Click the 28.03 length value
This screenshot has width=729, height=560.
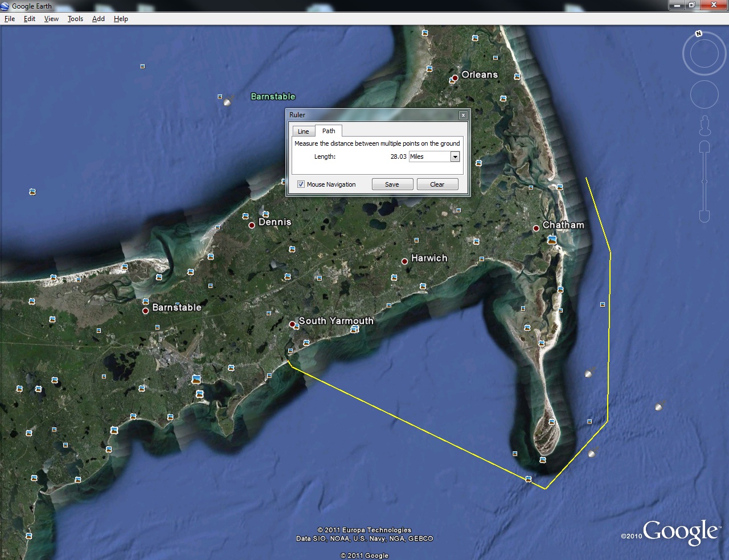tap(398, 157)
